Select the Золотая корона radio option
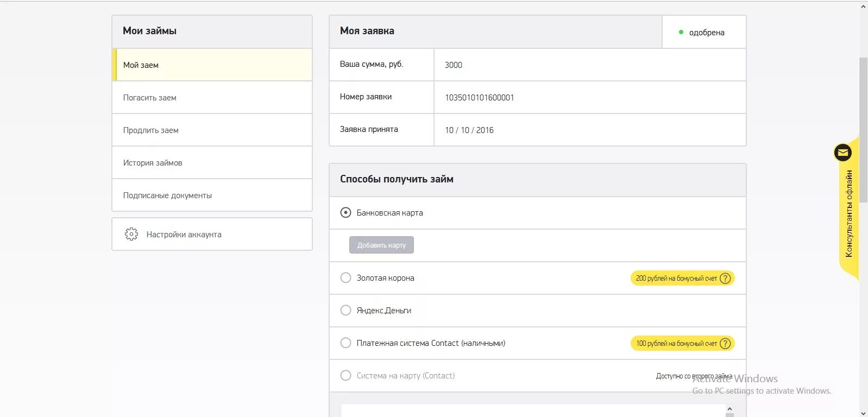 click(x=345, y=277)
